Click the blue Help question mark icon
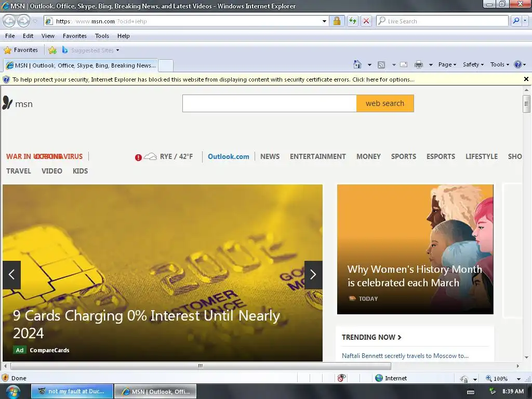The height and width of the screenshot is (399, 532). [518, 64]
